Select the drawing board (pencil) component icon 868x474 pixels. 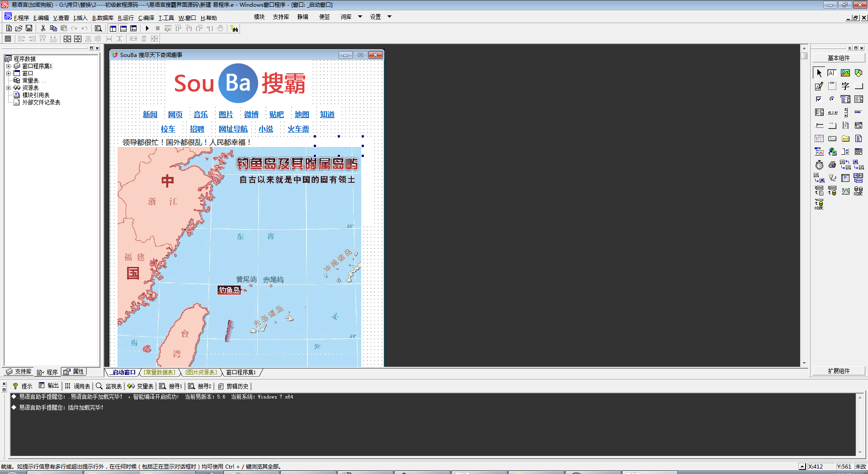[819, 86]
